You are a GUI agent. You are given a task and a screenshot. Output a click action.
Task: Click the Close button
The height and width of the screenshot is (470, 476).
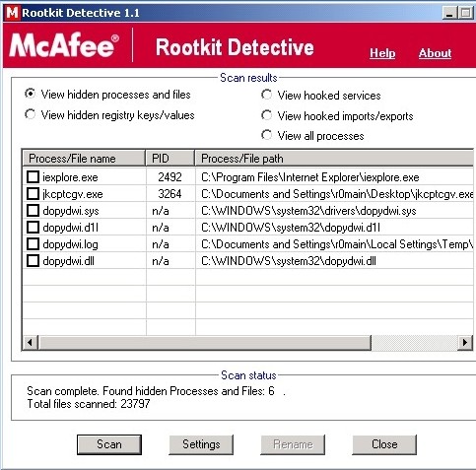click(x=384, y=444)
